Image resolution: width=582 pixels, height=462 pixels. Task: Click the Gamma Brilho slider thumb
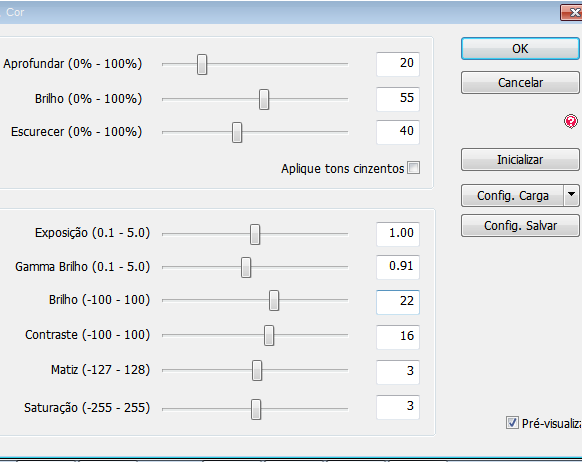click(x=246, y=267)
